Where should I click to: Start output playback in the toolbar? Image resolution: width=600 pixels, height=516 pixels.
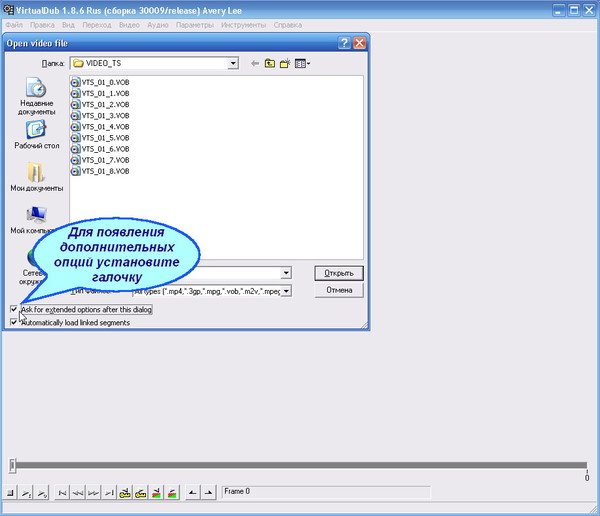point(42,493)
